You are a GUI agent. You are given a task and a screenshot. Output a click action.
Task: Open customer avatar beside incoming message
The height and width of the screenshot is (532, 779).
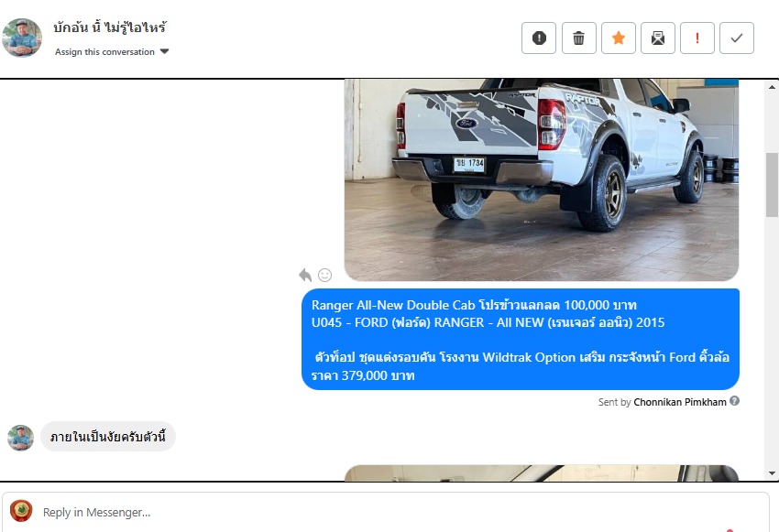point(20,438)
